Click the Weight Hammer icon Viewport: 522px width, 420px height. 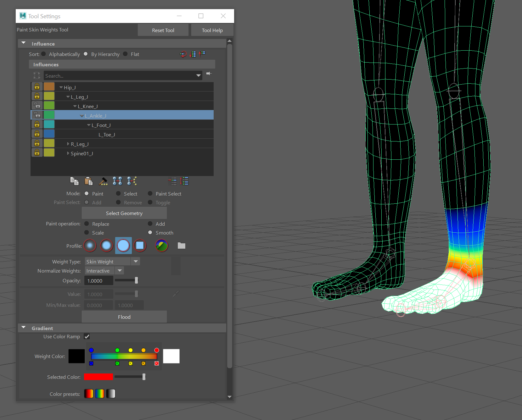(x=103, y=181)
